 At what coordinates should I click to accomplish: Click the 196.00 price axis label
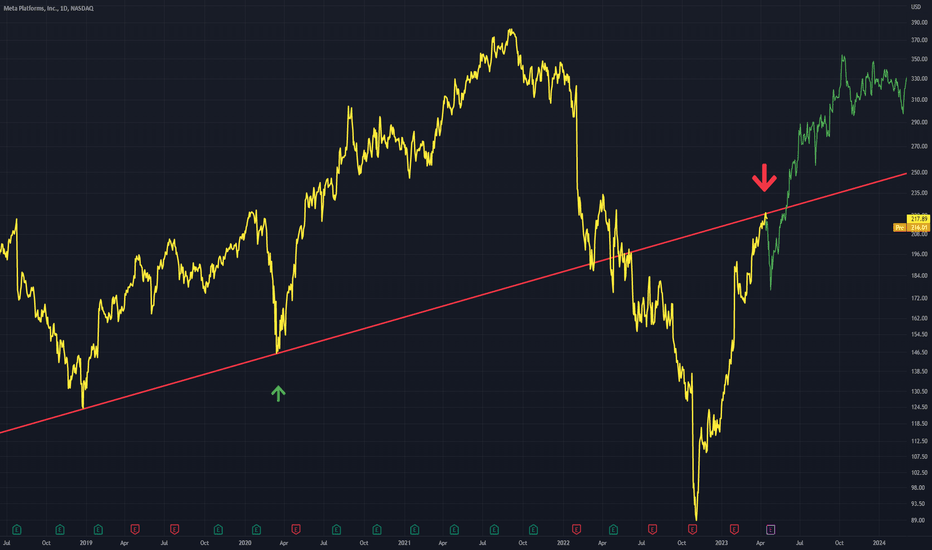(x=919, y=254)
